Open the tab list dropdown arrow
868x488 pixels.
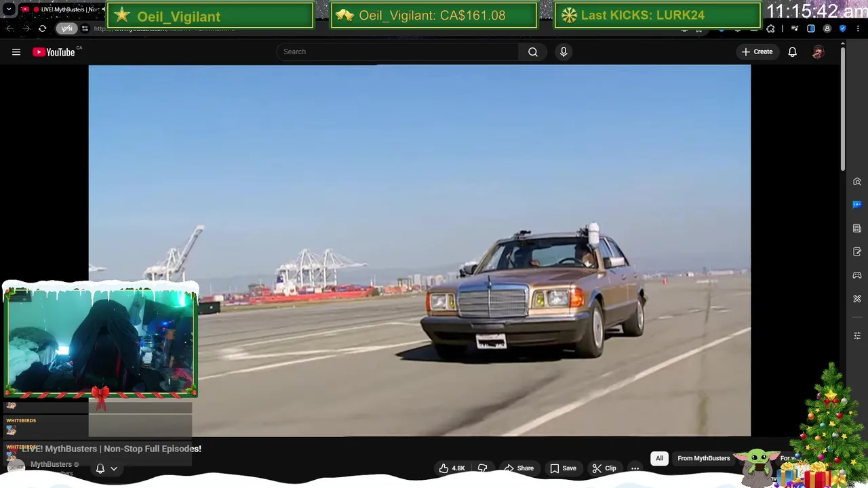pos(9,9)
